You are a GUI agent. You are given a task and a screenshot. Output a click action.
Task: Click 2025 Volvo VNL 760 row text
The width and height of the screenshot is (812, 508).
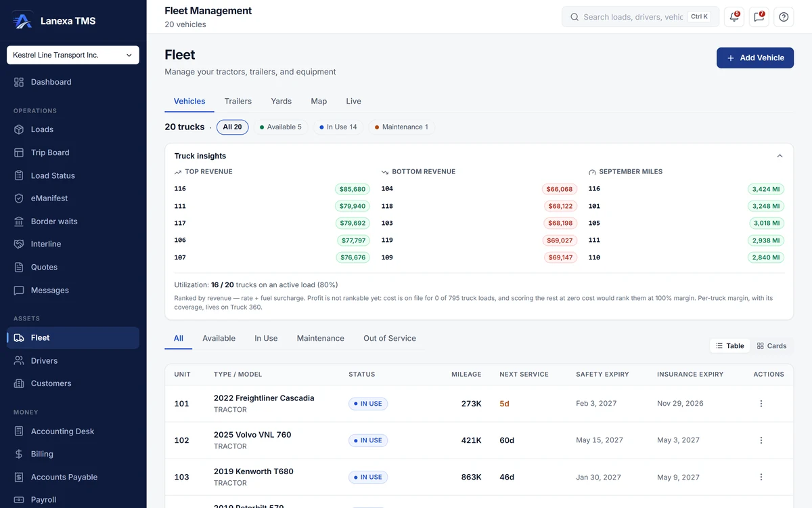click(x=252, y=435)
